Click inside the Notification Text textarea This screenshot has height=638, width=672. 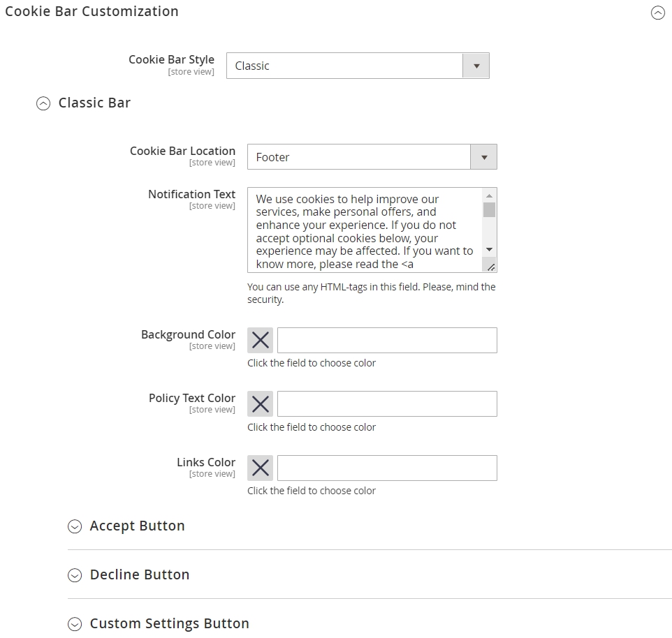[365, 230]
